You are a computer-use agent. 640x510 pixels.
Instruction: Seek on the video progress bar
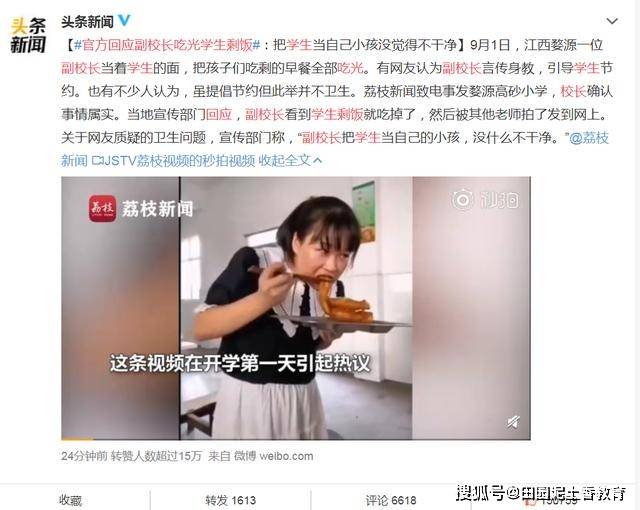[x=296, y=439]
